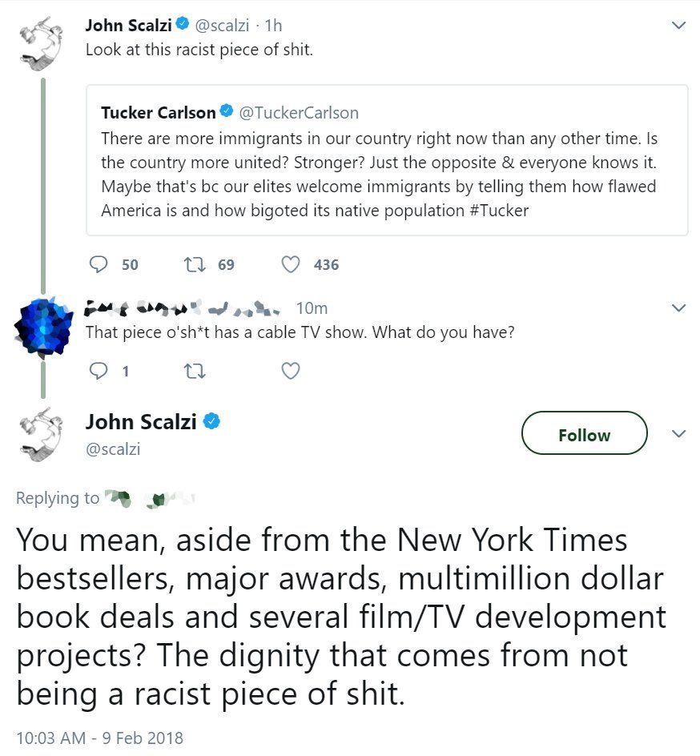Viewport: 700px width, 756px height.
Task: Expand options chevron on first tweet
Action: [678, 26]
